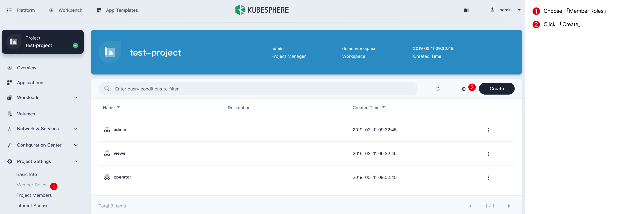The height and width of the screenshot is (214, 644).
Task: Open Volumes in sidebar
Action: click(26, 114)
